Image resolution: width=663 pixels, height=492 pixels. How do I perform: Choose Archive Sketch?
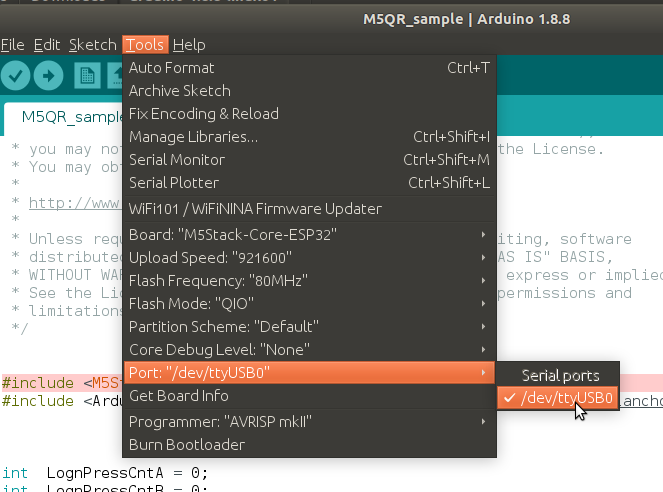click(x=309, y=91)
